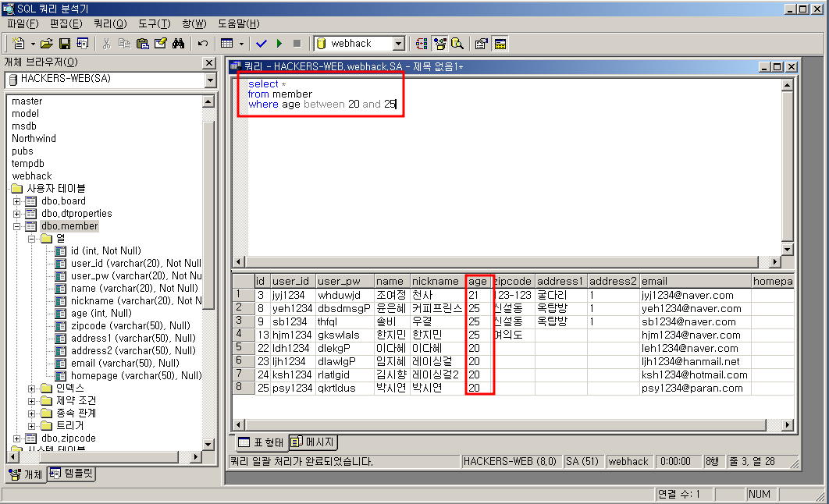Open Find with the binoculars icon

click(178, 44)
